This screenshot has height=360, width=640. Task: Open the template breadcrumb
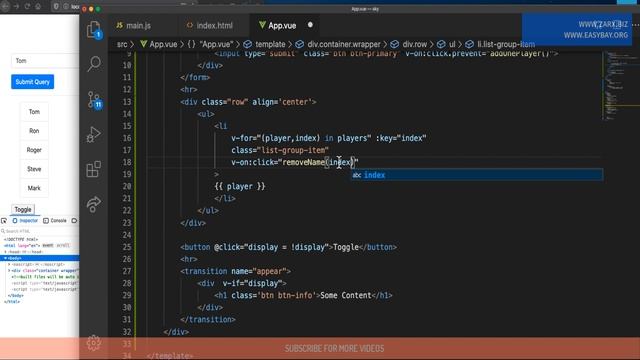264,44
